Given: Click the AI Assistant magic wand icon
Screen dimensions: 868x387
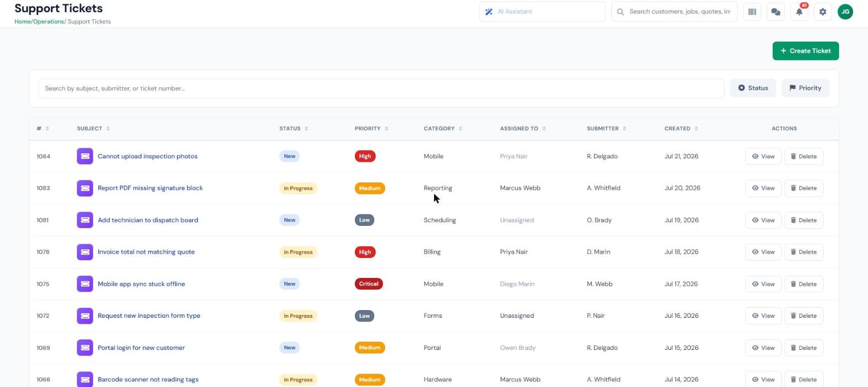Looking at the screenshot, I should 489,12.
